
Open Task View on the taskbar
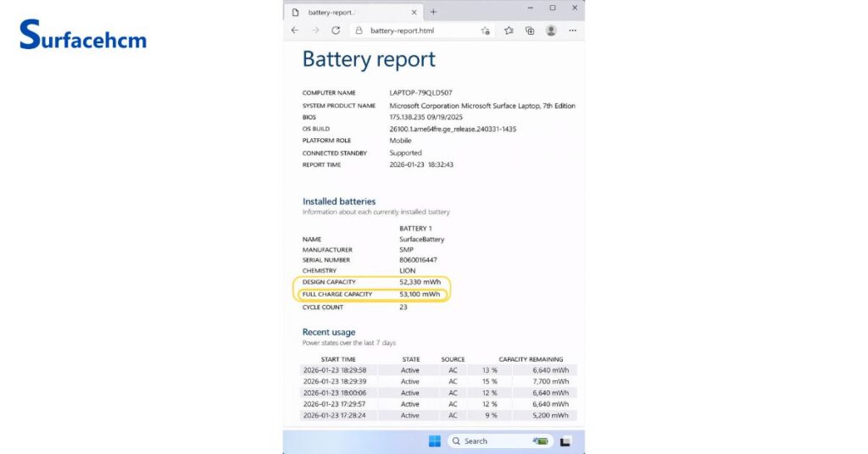click(565, 441)
